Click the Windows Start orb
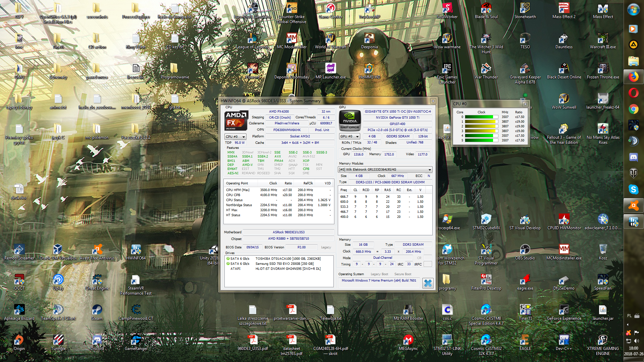Screen dimensions: 644x362 point(633,9)
